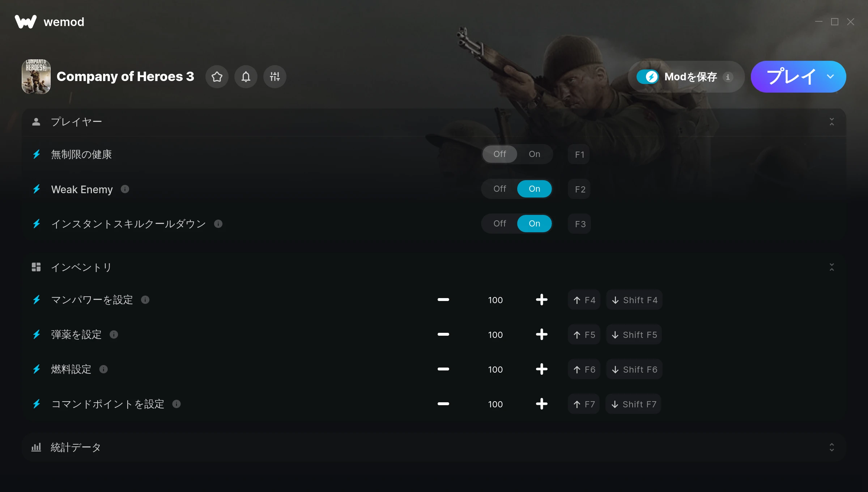
Task: Click the favorite star icon
Action: tap(217, 77)
